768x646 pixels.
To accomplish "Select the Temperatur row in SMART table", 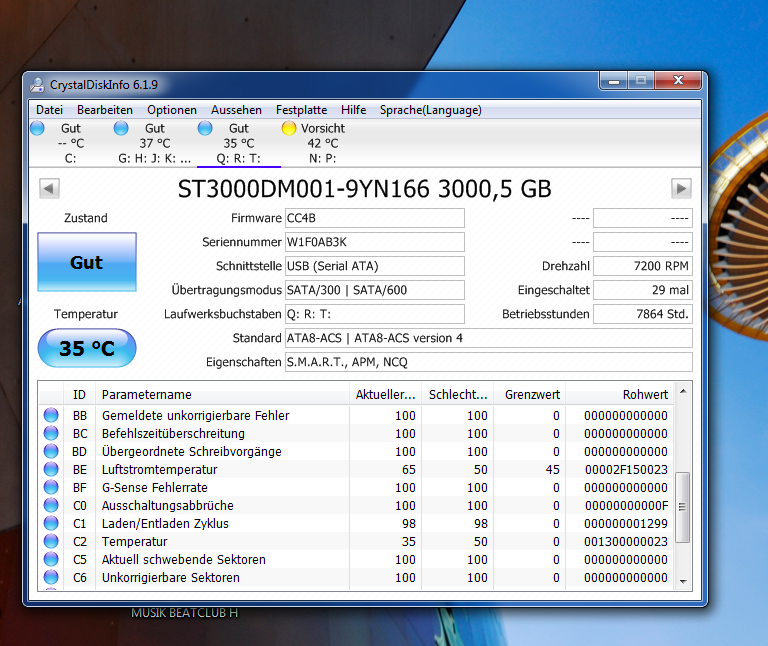I will pos(356,541).
